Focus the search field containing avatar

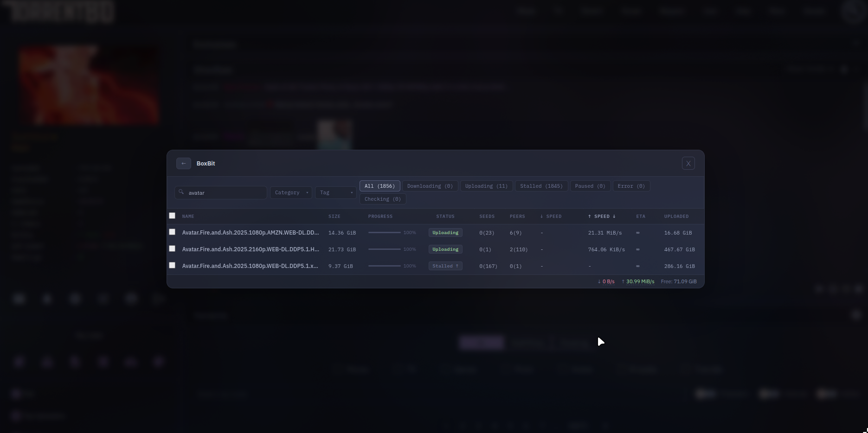pos(220,193)
